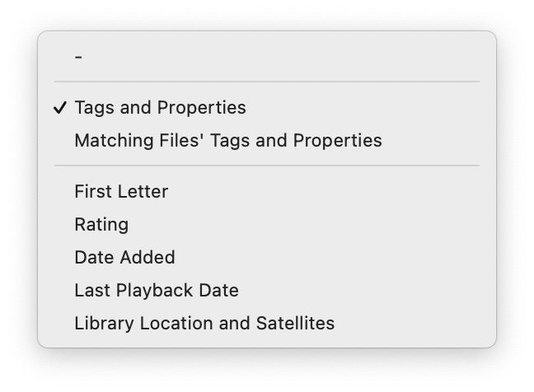This screenshot has height=392, width=534.
Task: Click the entry directly below First Letter
Action: (x=101, y=225)
